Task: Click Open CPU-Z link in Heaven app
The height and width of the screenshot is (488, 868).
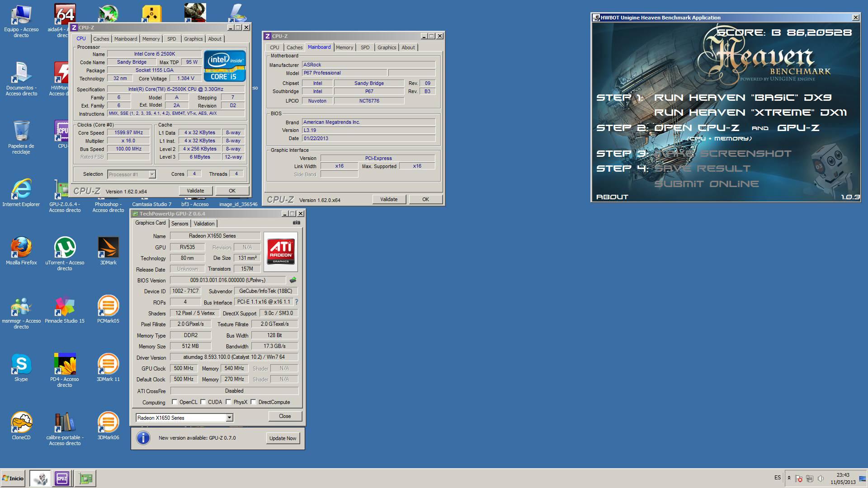Action: click(x=697, y=128)
